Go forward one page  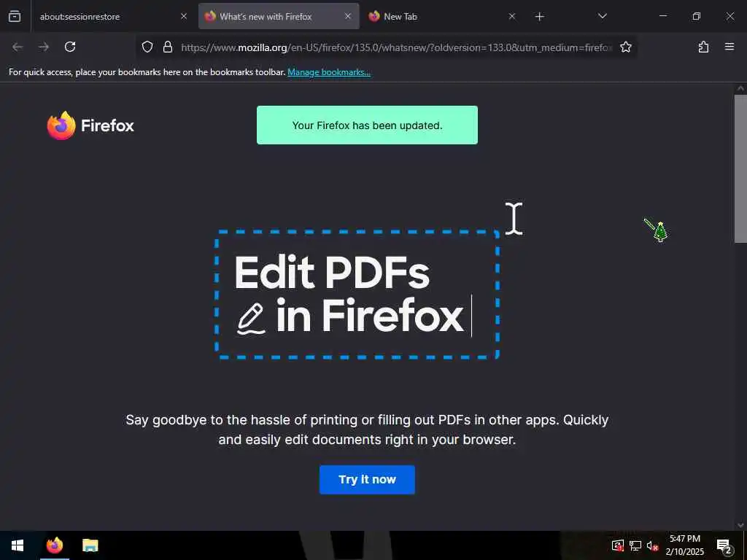44,47
